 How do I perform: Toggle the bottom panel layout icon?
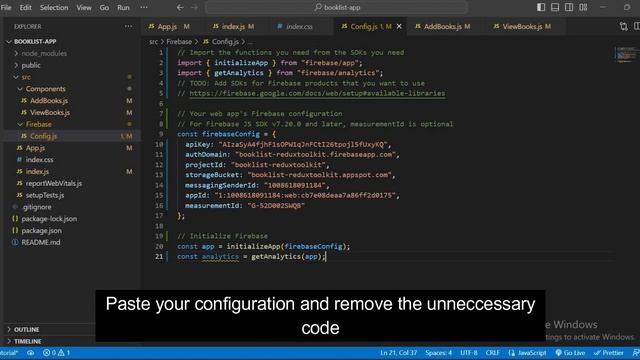[555, 7]
